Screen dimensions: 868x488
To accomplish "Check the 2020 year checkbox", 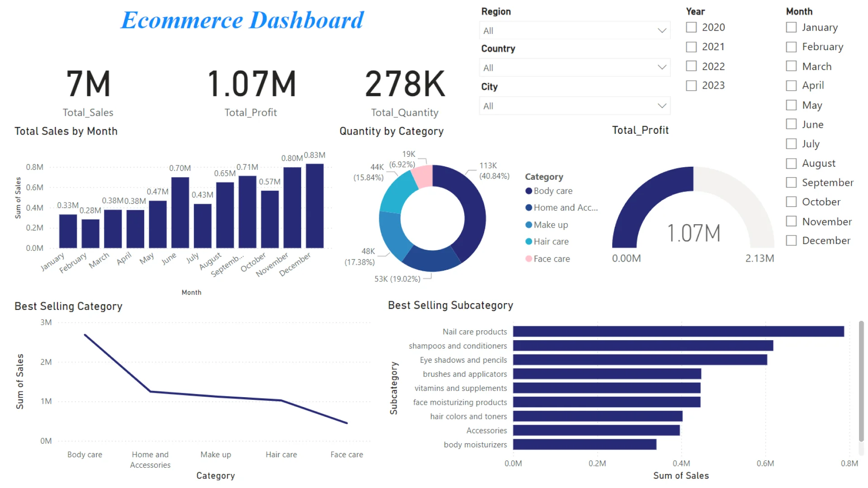I will coord(691,27).
